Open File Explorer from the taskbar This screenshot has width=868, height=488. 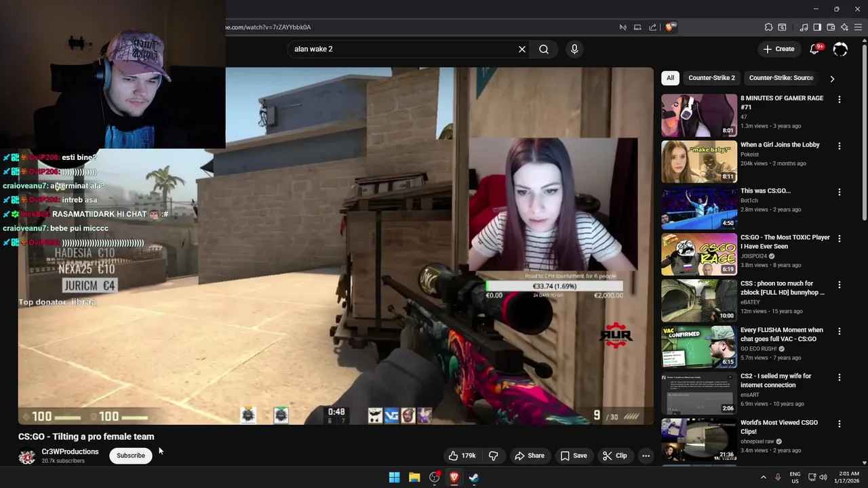point(414,477)
